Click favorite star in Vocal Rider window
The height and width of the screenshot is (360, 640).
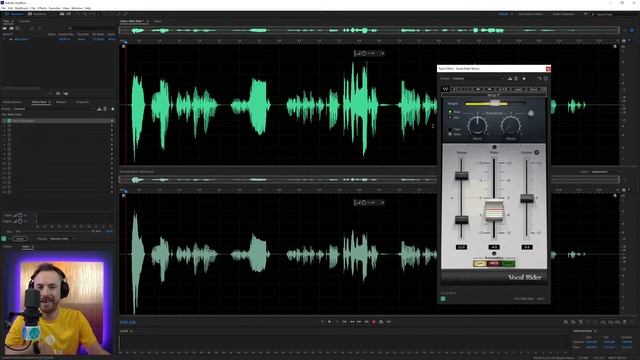(x=524, y=78)
